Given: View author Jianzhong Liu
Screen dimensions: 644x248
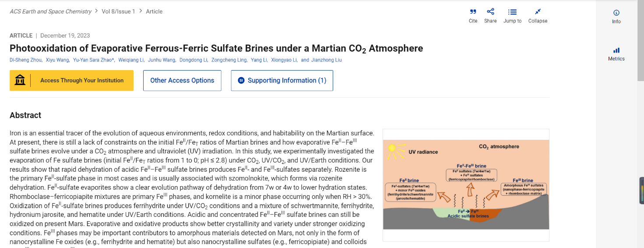Looking at the screenshot, I should click(327, 60).
